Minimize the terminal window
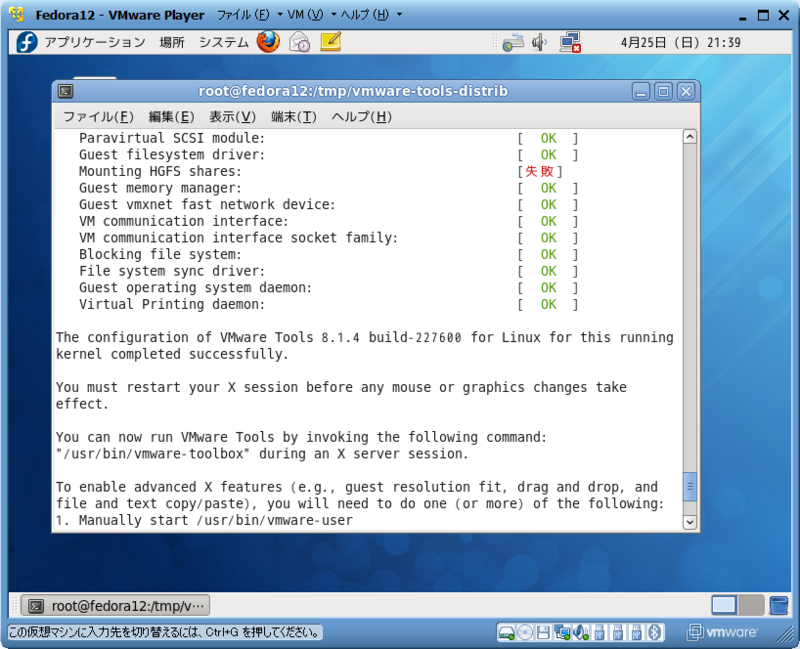The height and width of the screenshot is (649, 800). 641,92
